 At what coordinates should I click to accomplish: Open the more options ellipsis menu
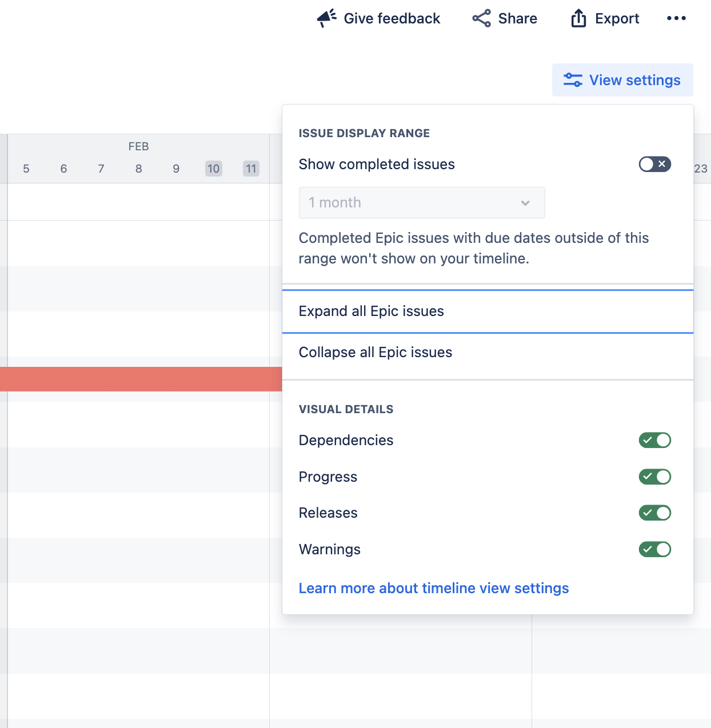(676, 18)
